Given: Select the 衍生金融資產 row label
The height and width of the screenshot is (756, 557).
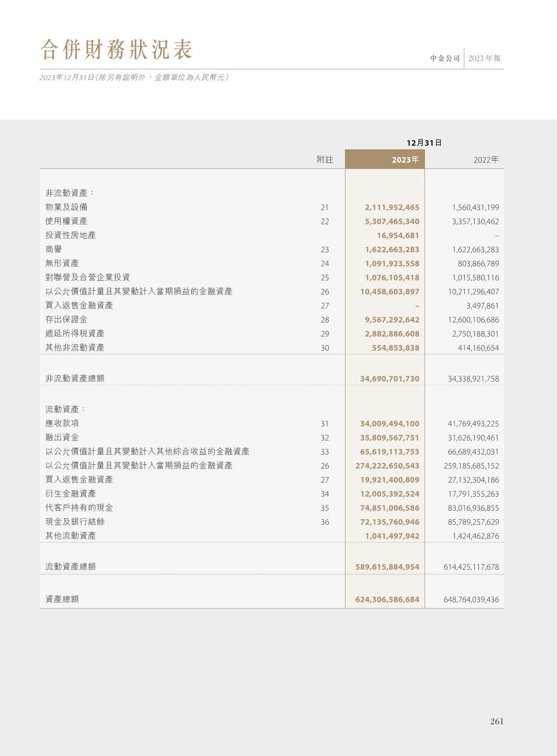Looking at the screenshot, I should (71, 493).
